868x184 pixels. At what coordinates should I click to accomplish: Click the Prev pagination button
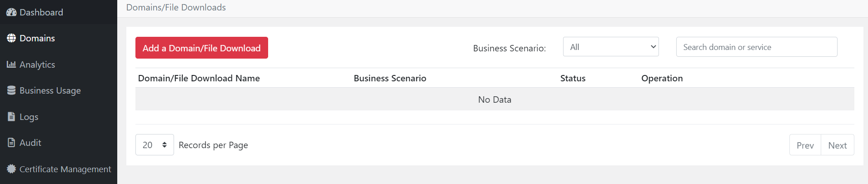coord(805,145)
